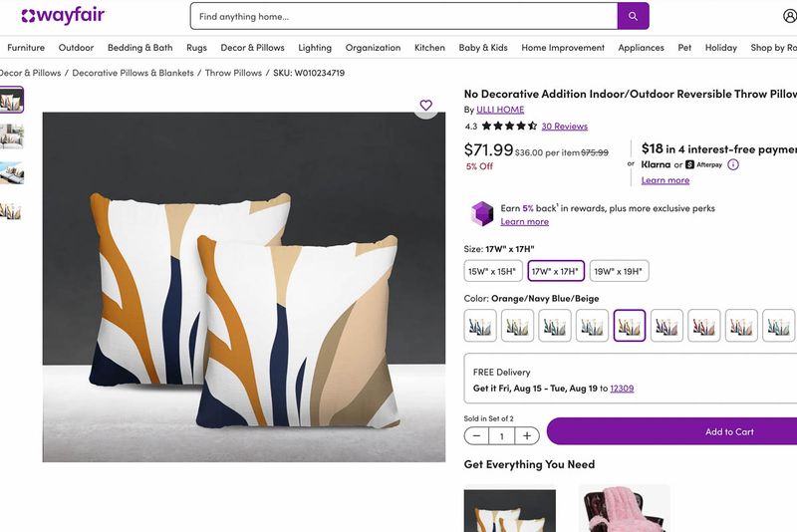The width and height of the screenshot is (797, 532).
Task: Increase quantity with the plus button
Action: coord(527,436)
